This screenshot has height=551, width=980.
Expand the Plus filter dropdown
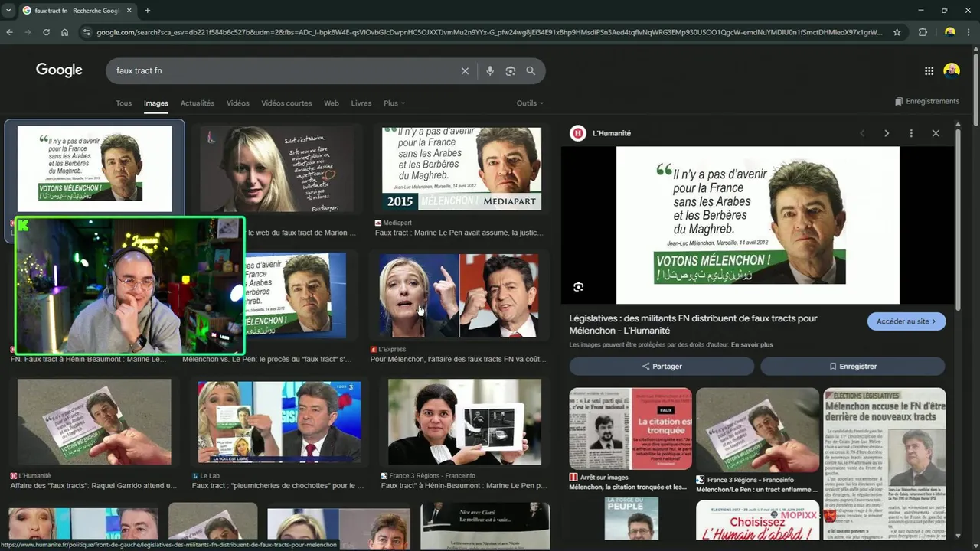(394, 103)
